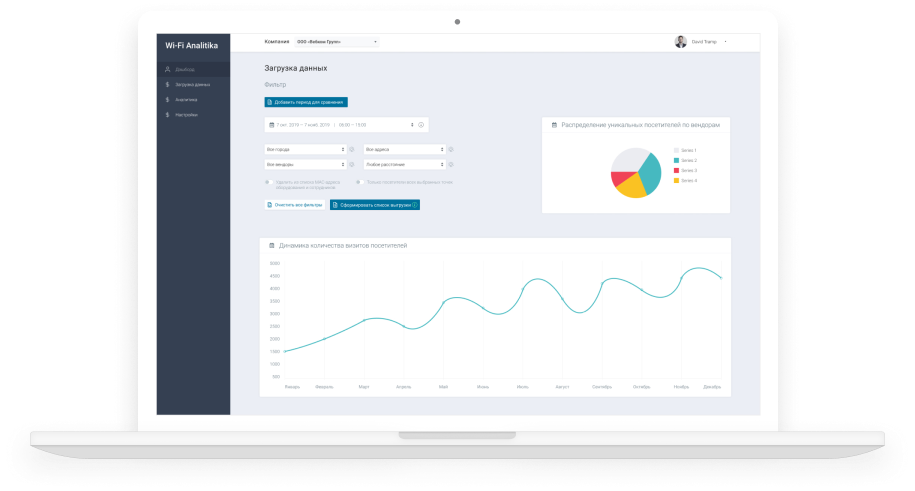Open the Компания company dropdown

337,42
